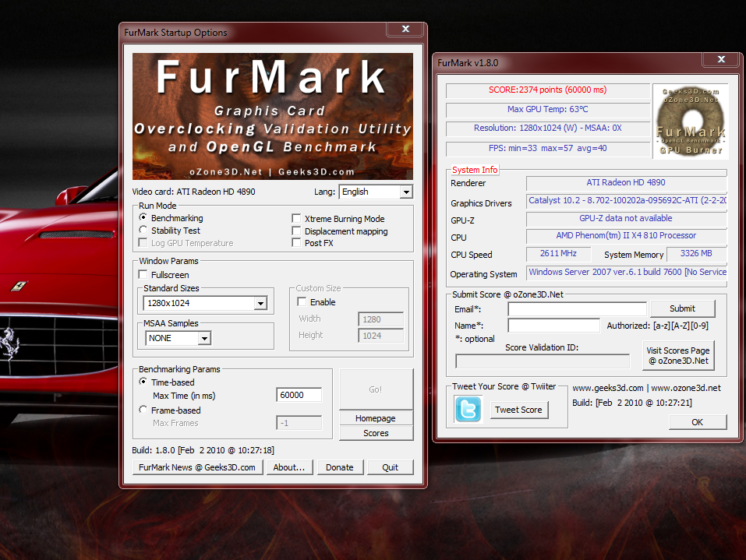Click the Max GPU Temp: 63°C text
This screenshot has width=746, height=560.
point(547,109)
